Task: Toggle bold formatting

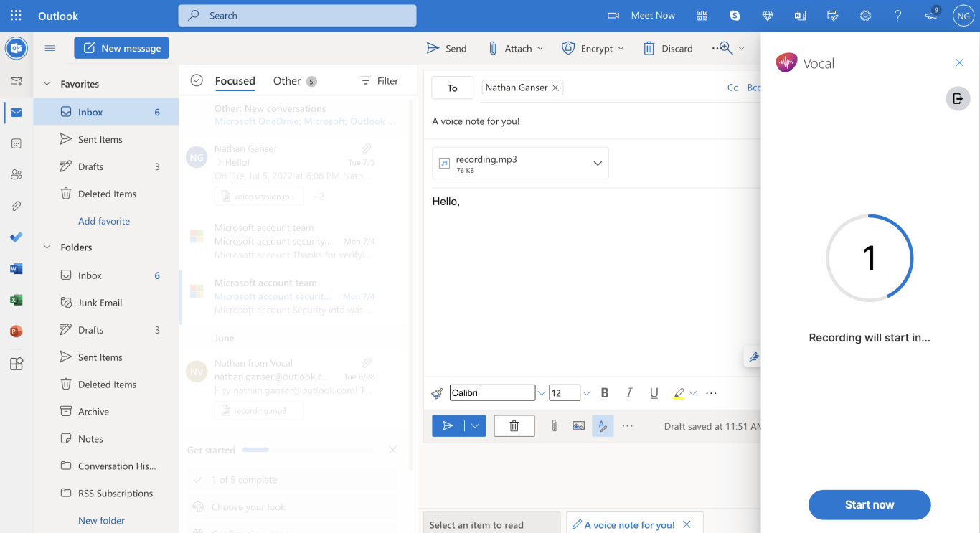Action: pyautogui.click(x=604, y=392)
